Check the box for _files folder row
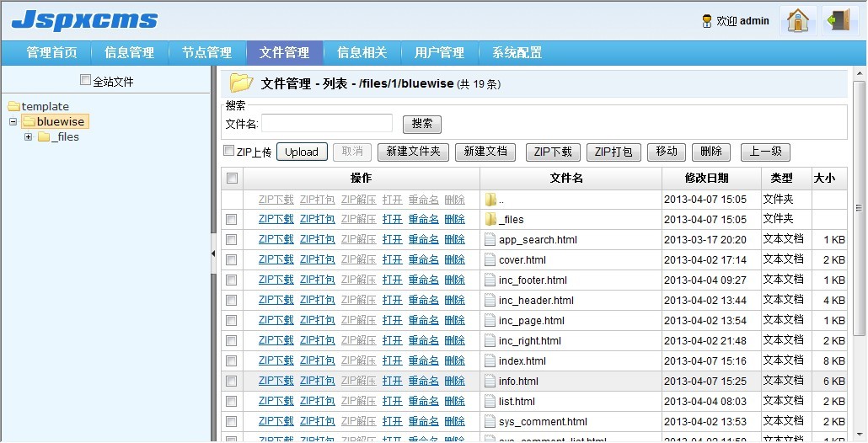The width and height of the screenshot is (868, 443). pyautogui.click(x=232, y=220)
